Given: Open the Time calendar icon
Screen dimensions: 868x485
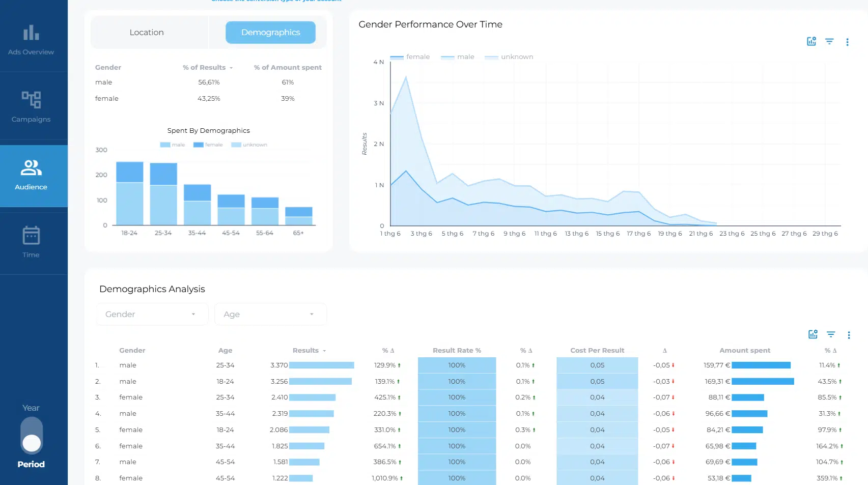Looking at the screenshot, I should [31, 236].
